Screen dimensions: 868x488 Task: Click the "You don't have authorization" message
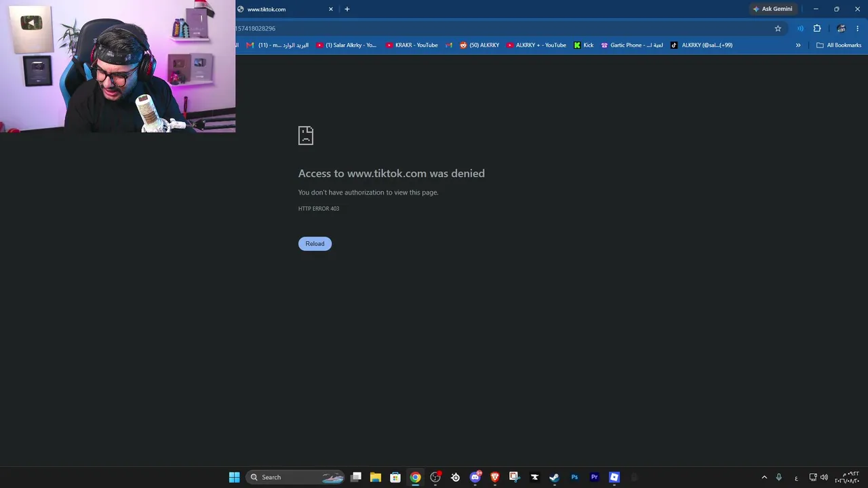[368, 192]
